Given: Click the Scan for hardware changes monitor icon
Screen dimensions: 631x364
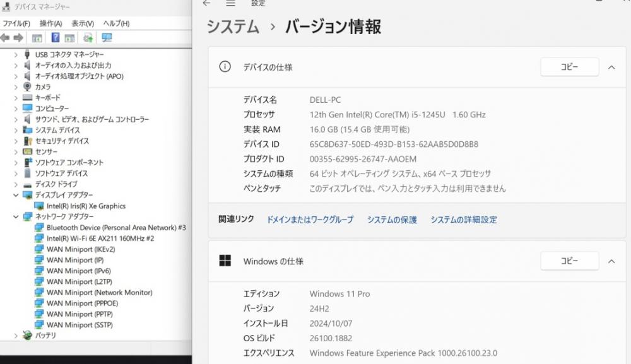Looking at the screenshot, I should coord(107,38).
